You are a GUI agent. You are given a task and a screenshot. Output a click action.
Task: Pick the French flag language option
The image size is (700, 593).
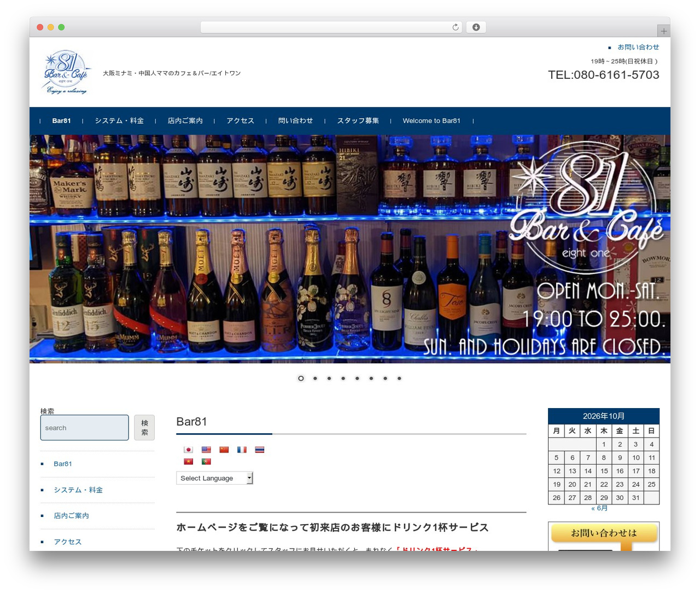242,450
